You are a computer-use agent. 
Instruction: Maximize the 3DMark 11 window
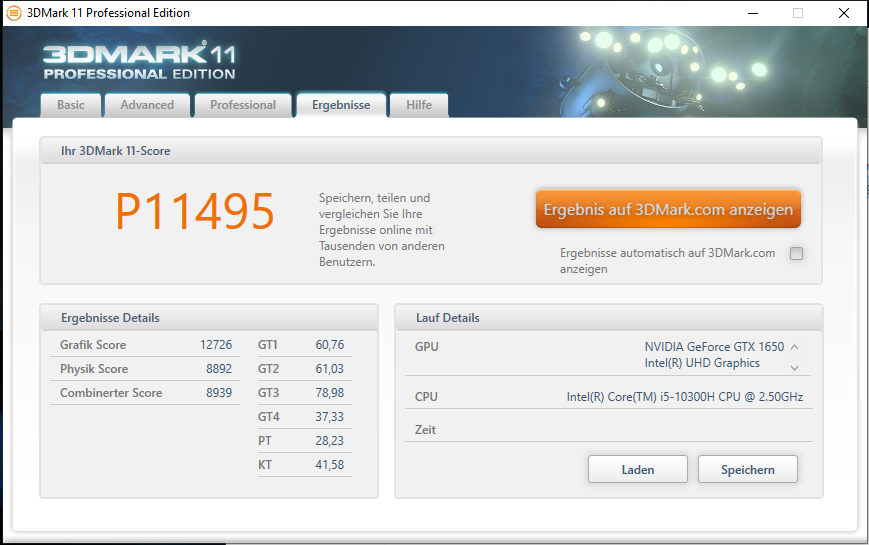coord(798,13)
